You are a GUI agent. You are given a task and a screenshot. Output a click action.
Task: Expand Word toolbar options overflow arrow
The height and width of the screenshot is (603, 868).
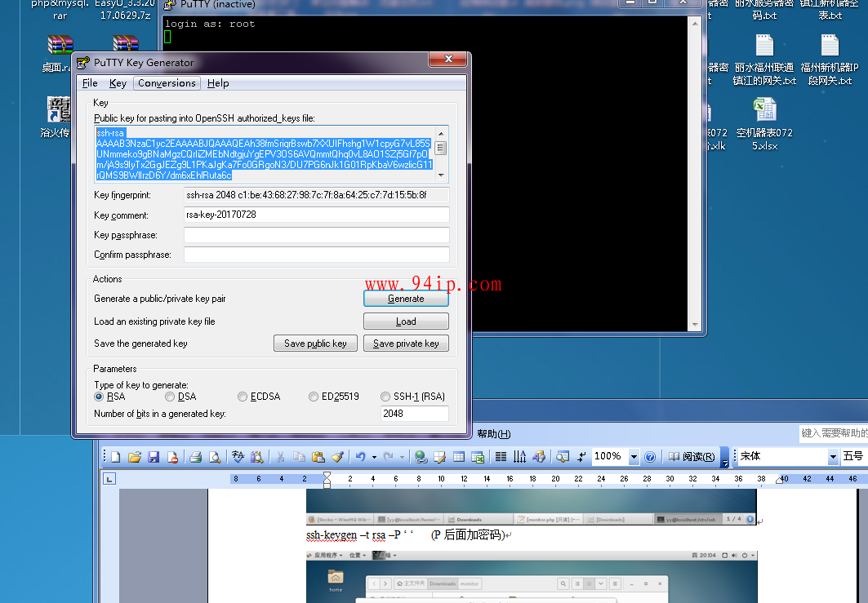(x=724, y=457)
